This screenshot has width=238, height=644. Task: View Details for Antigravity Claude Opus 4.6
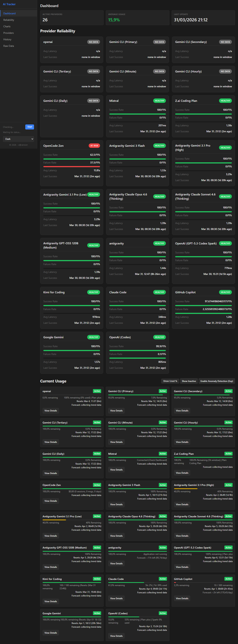pos(116,536)
